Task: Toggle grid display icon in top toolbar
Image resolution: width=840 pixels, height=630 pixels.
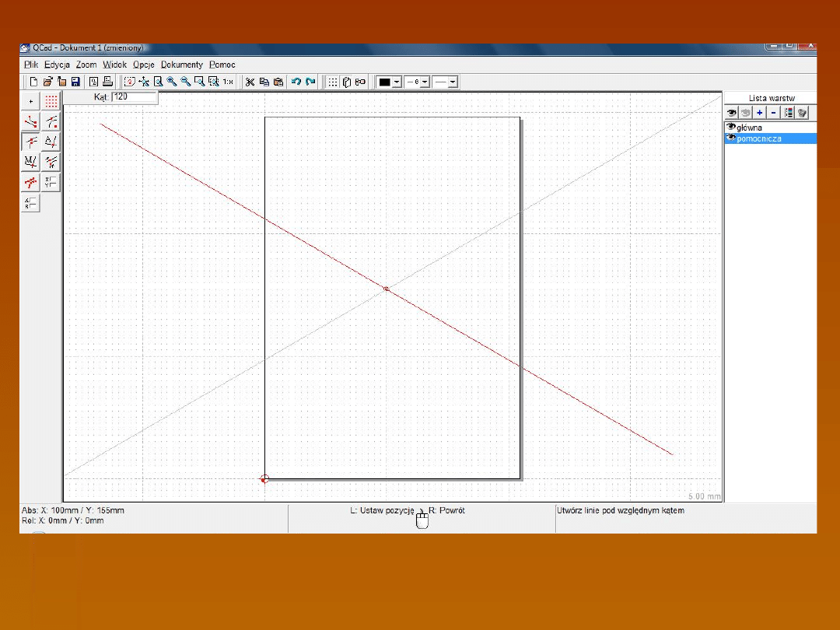Action: 333,82
